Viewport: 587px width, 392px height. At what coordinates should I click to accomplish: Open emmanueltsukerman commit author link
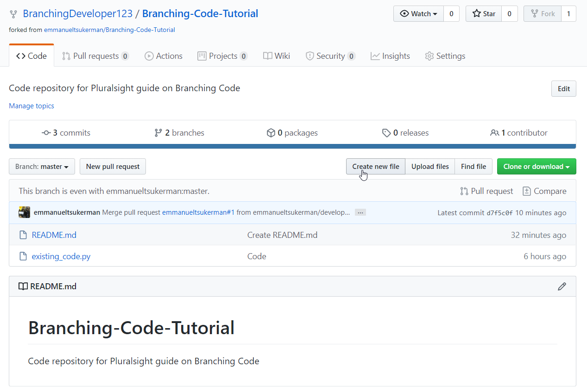point(67,212)
